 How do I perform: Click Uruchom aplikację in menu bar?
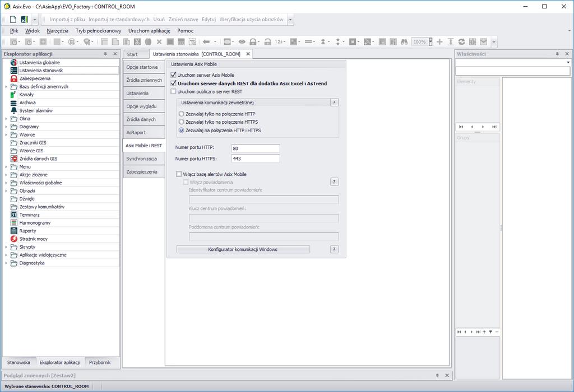click(x=149, y=31)
